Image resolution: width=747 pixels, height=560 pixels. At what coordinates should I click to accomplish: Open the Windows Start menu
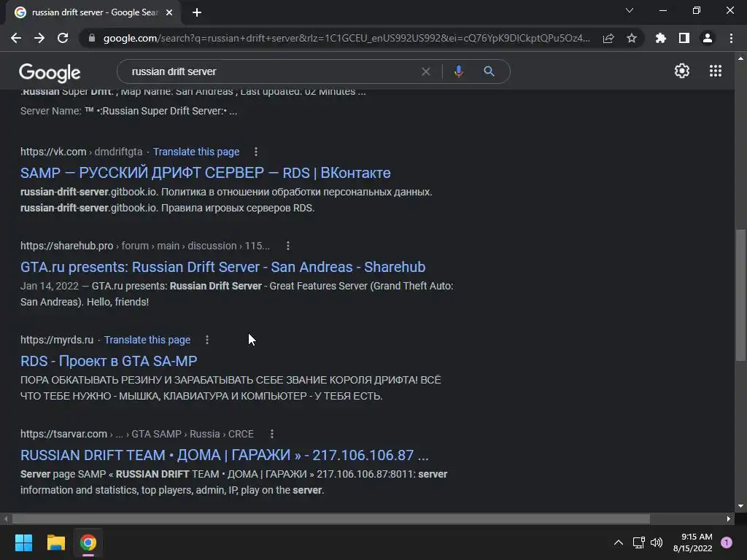(x=23, y=542)
